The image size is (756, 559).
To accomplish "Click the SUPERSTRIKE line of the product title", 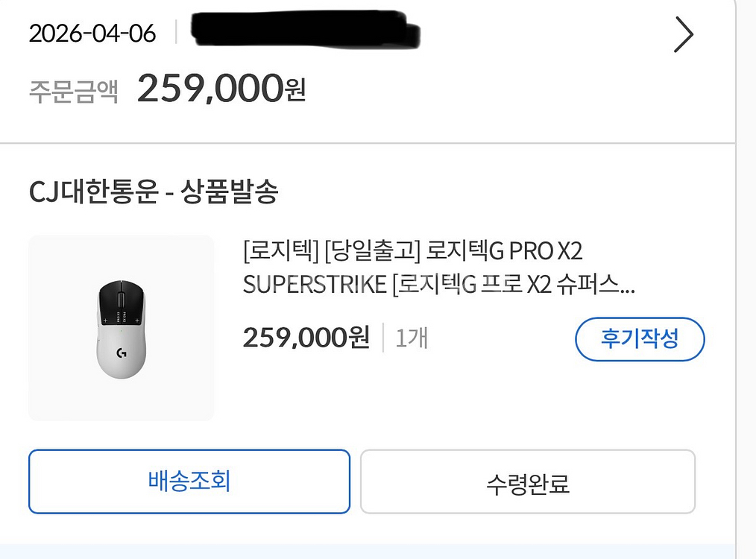I will click(x=314, y=285).
